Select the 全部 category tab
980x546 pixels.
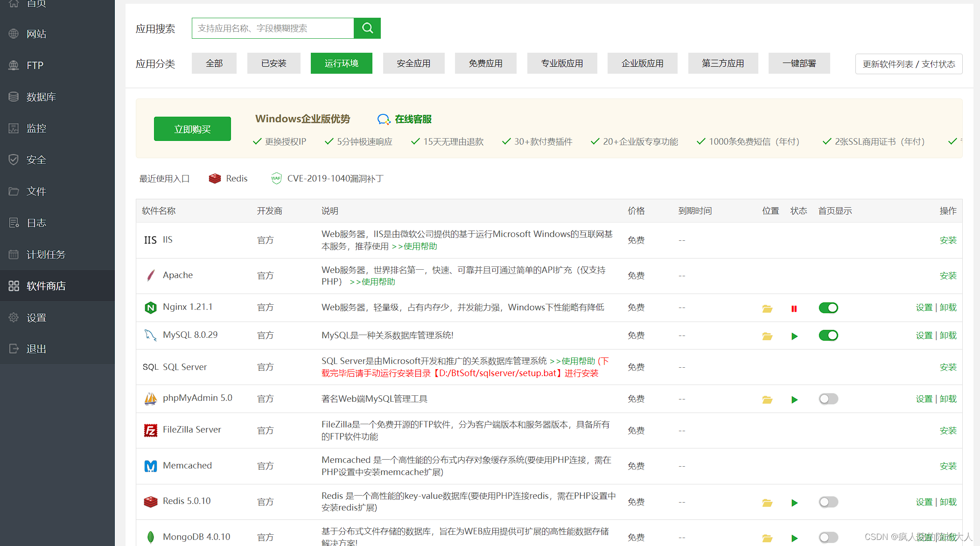coord(214,63)
